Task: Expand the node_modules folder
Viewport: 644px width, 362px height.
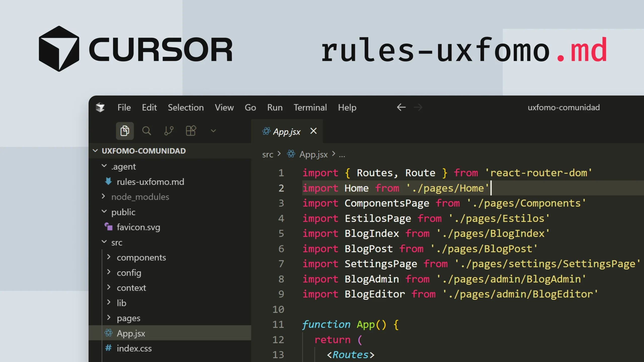Action: click(x=103, y=196)
